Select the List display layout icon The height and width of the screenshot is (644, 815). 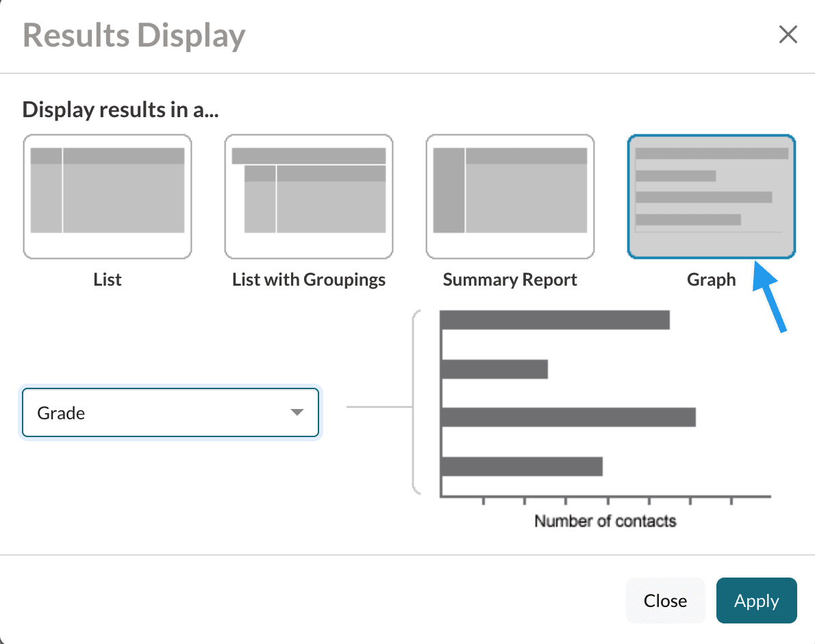[108, 197]
